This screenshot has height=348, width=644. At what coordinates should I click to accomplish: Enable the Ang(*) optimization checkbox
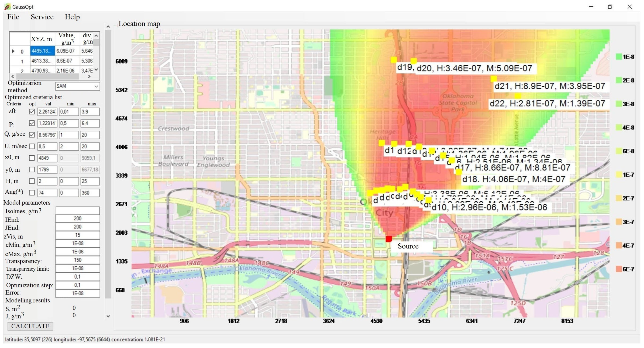(32, 193)
